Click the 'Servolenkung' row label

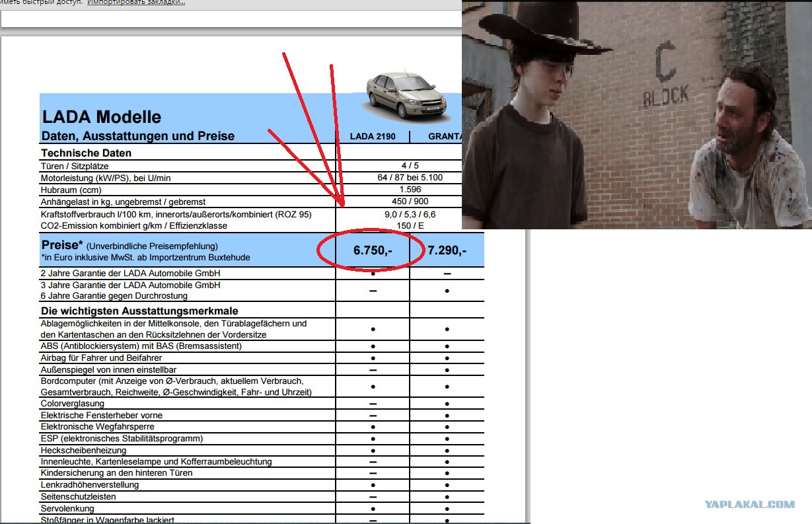(67, 509)
